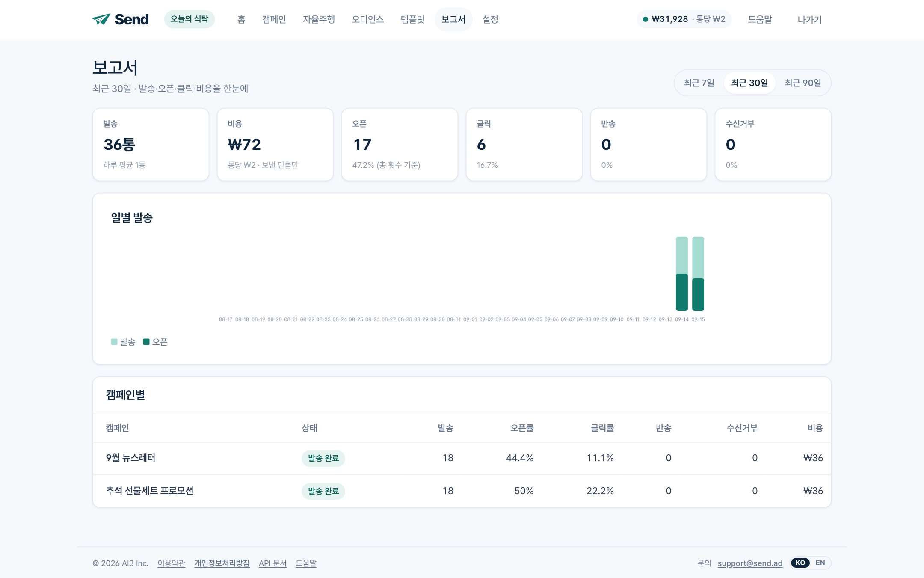Click the 클릭 6 stat card
This screenshot has height=578, width=924.
click(x=524, y=144)
